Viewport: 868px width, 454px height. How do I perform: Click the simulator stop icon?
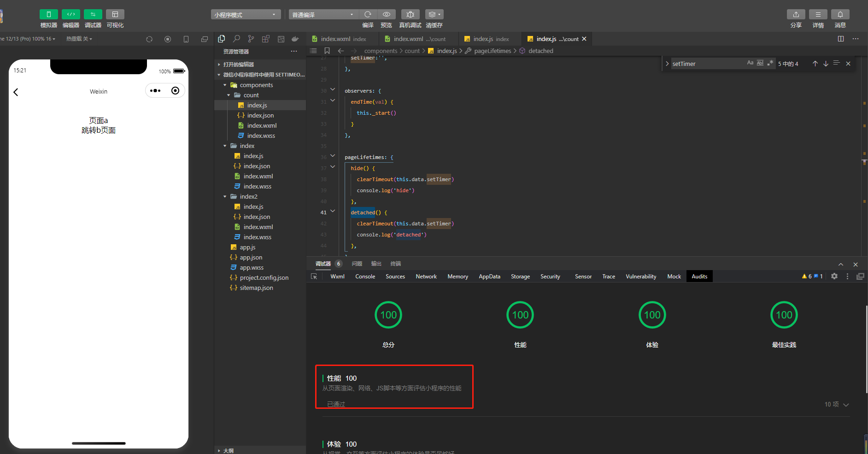click(168, 39)
